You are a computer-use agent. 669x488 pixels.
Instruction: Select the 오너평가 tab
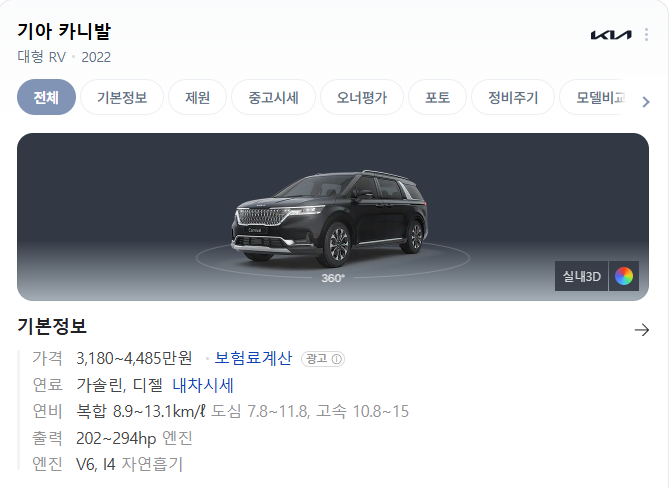(x=362, y=97)
